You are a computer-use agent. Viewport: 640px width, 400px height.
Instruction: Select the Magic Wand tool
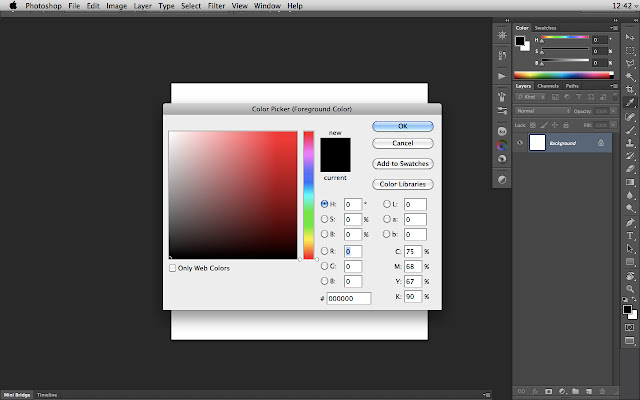(630, 76)
